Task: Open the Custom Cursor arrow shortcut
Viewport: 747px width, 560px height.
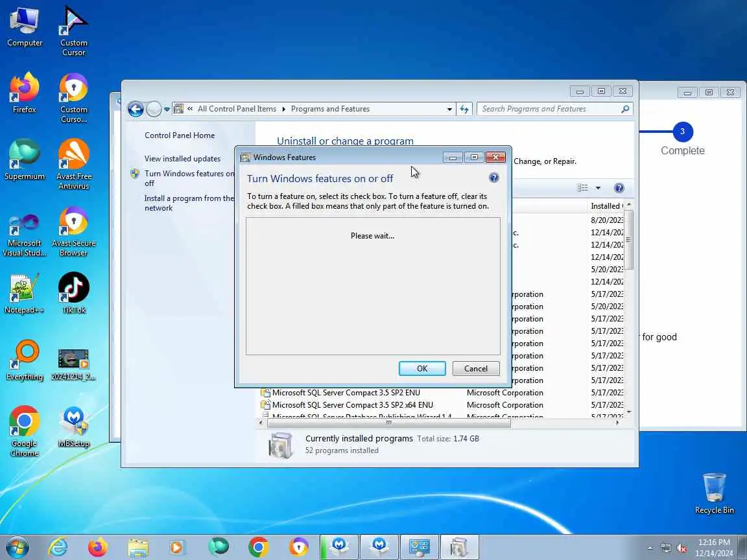Action: click(73, 31)
